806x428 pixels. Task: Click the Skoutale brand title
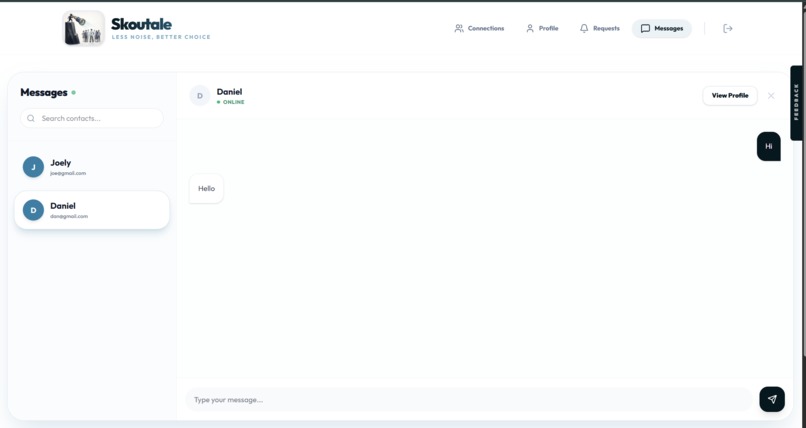coord(141,24)
